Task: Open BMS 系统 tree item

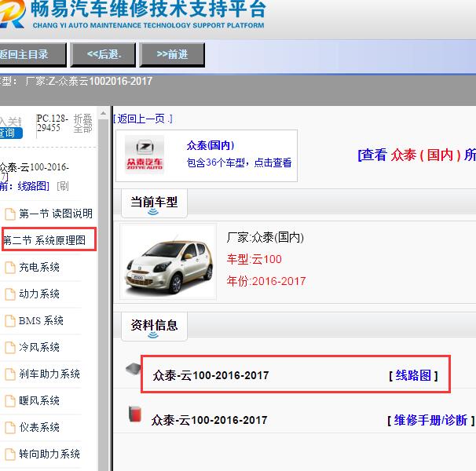Action: (41, 320)
